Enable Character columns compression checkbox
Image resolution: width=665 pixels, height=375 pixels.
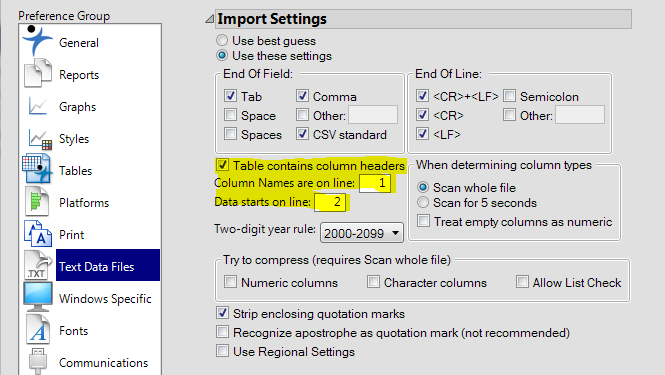[373, 281]
